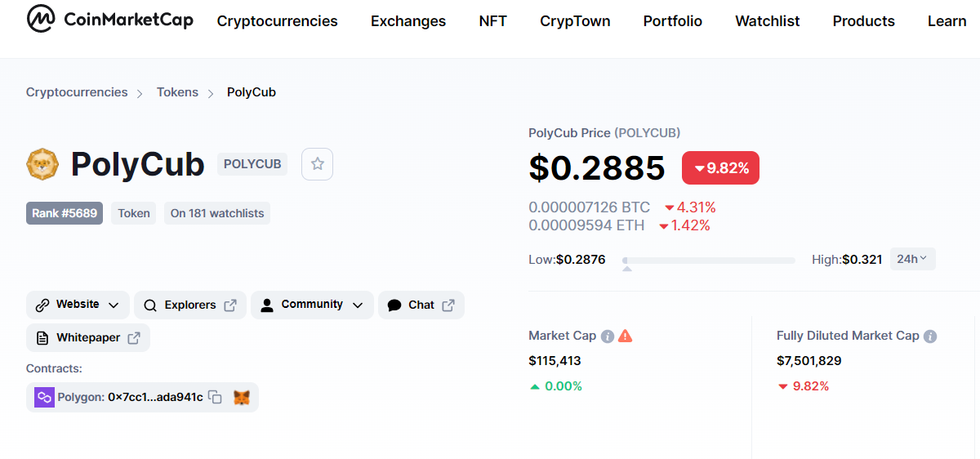980x459 pixels.
Task: Click the Polygon network logo icon
Action: 43,397
